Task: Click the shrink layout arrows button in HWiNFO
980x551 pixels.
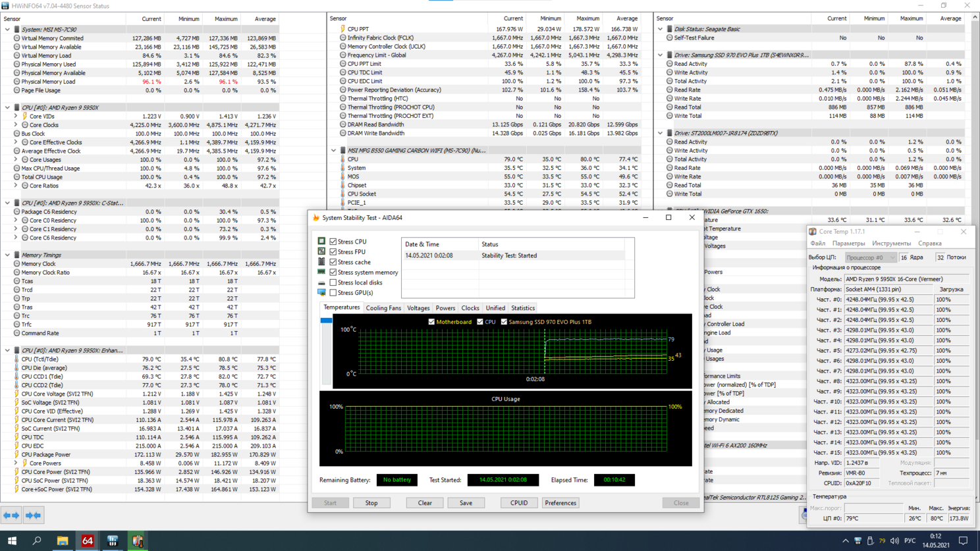Action: (x=34, y=515)
